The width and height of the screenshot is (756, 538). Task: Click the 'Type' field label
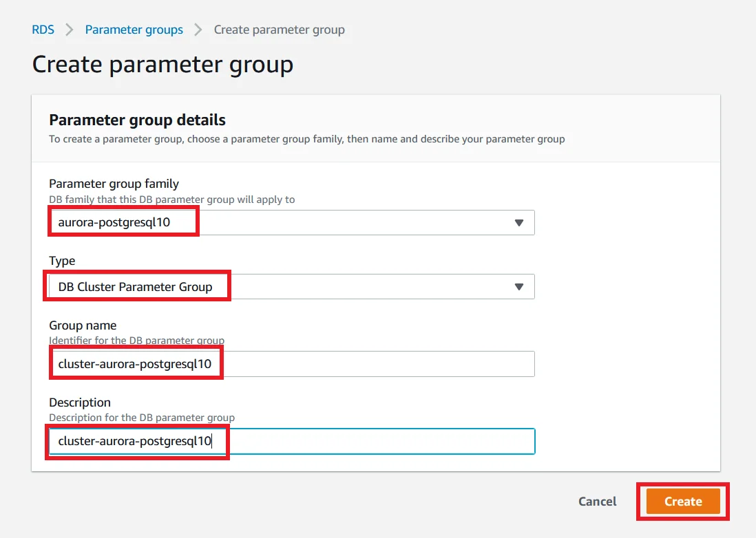coord(62,261)
